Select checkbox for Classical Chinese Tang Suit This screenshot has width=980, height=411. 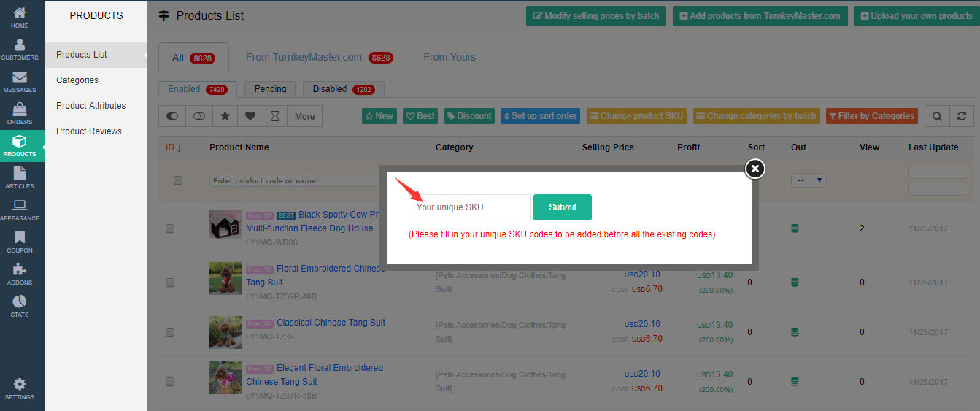tap(170, 332)
